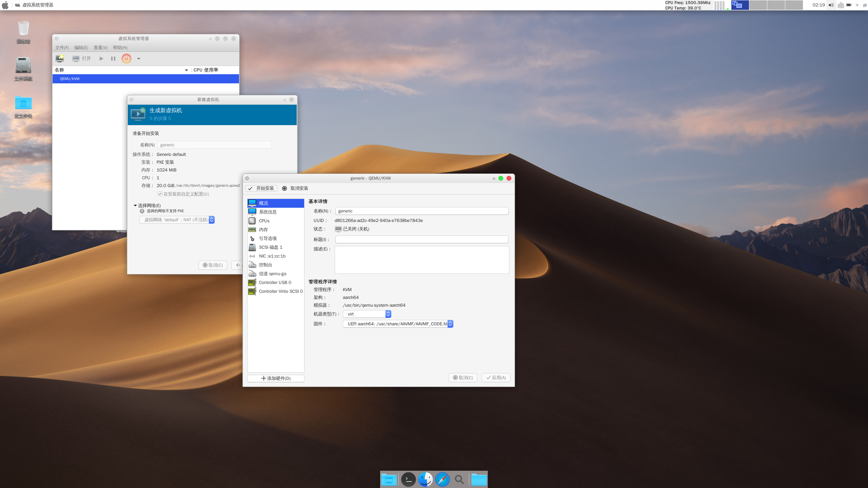Click 取消(C) in the New VM wizard
The height and width of the screenshot is (488, 868).
tap(213, 265)
